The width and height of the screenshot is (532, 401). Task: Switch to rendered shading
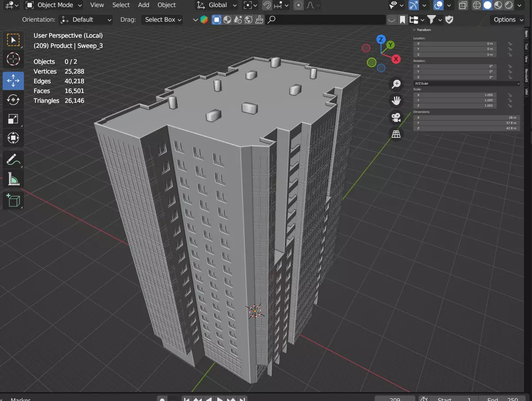click(x=509, y=5)
